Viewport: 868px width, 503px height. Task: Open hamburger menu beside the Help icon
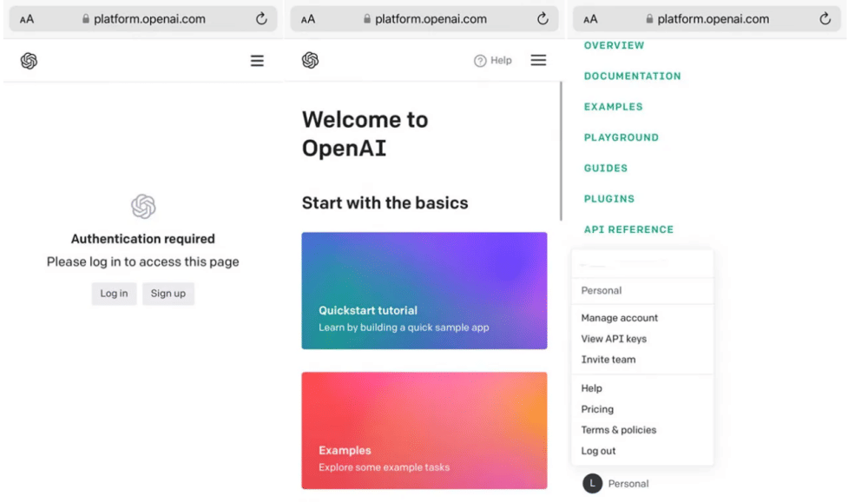(538, 61)
